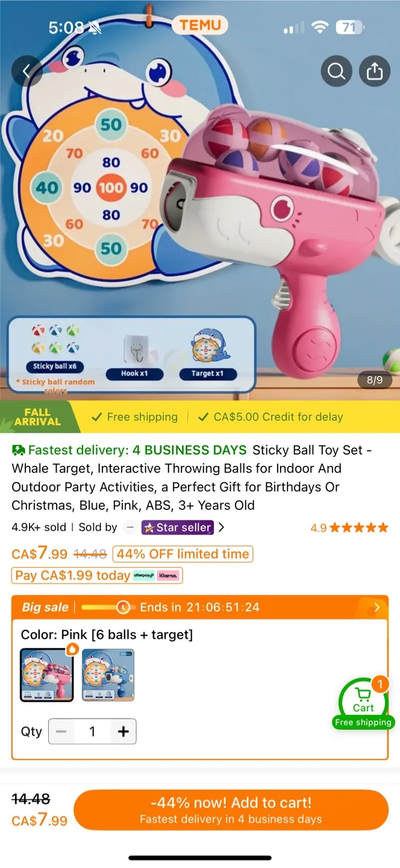Tap the TEMU logo banner

pos(200,25)
